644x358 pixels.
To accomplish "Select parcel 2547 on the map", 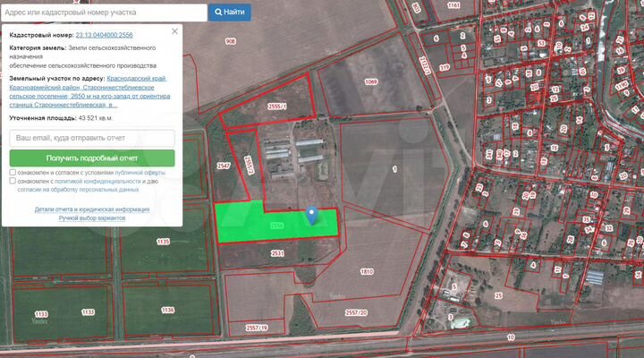I will point(224,166).
